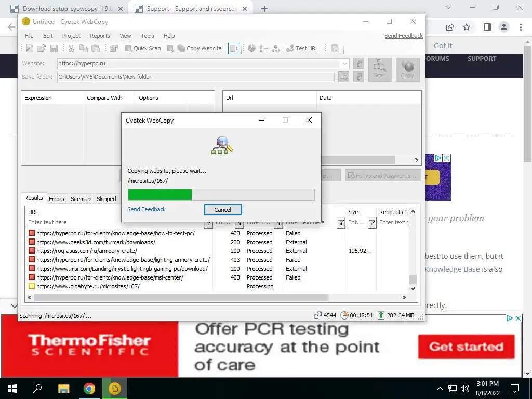532x399 pixels.
Task: Click Send Feedback link in main window
Action: coord(403,36)
